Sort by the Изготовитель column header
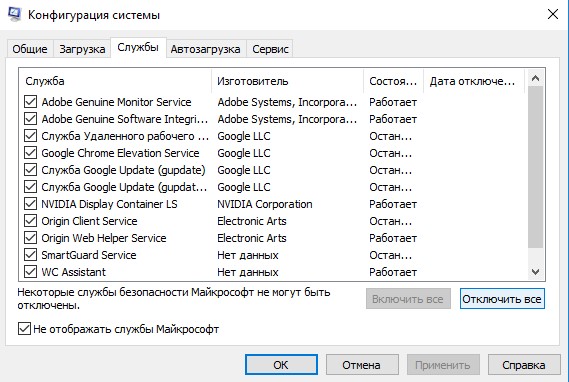The height and width of the screenshot is (382, 569). (287, 81)
